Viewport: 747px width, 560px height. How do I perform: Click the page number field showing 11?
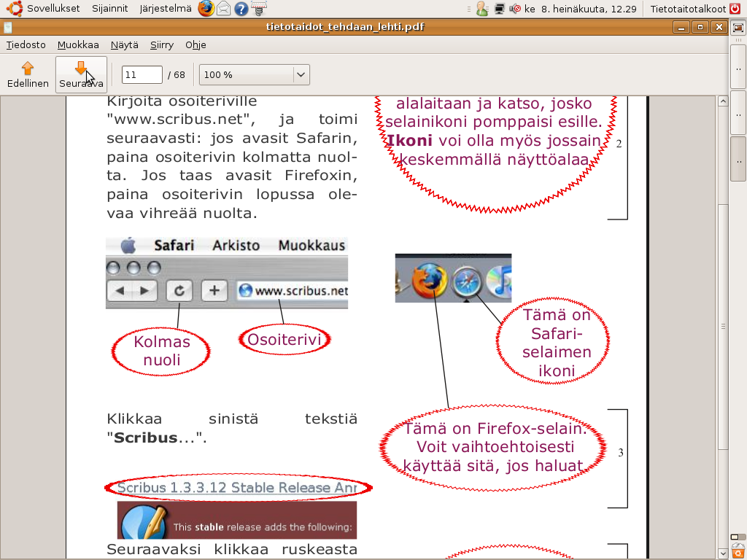point(142,75)
